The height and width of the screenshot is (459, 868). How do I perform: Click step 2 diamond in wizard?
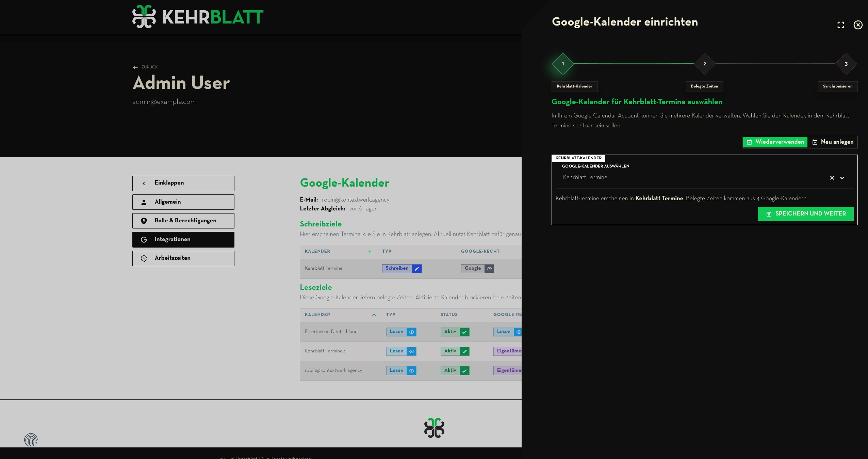pos(704,64)
